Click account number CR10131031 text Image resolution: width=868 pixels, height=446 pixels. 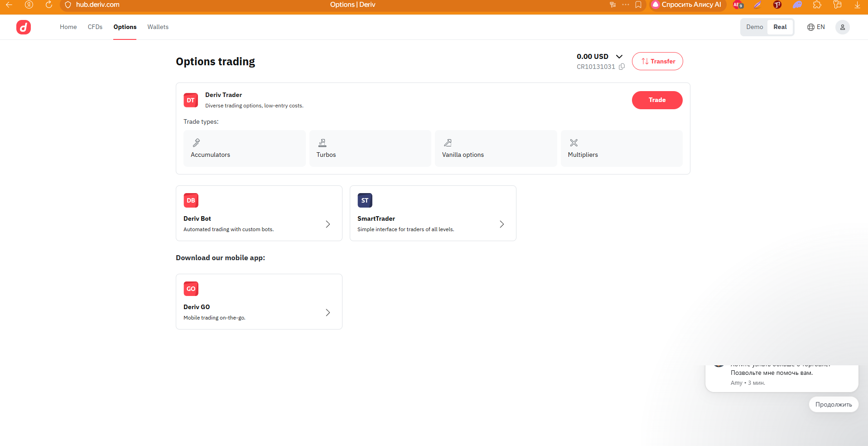point(596,67)
